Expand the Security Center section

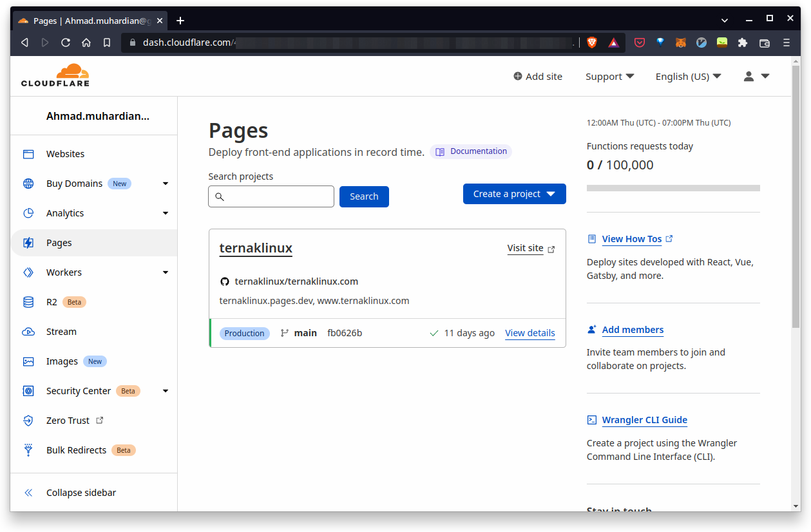pyautogui.click(x=165, y=390)
